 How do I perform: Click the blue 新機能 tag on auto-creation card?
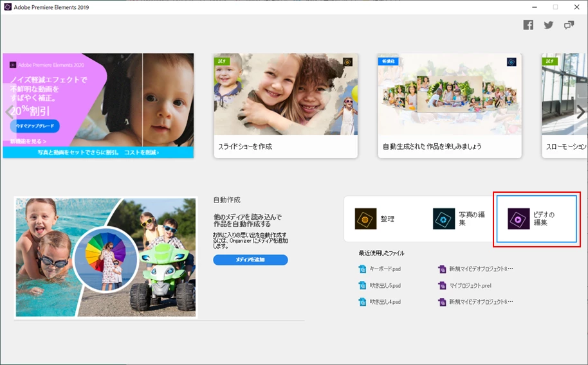(388, 61)
